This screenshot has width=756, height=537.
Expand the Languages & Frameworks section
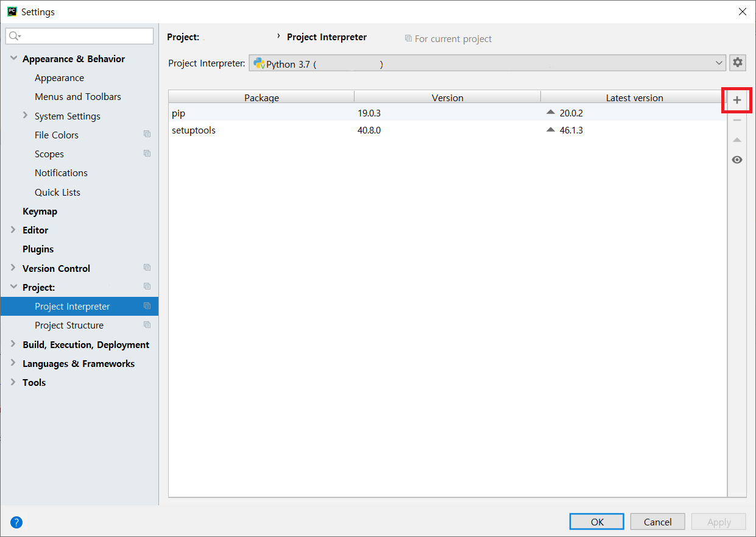(x=13, y=363)
